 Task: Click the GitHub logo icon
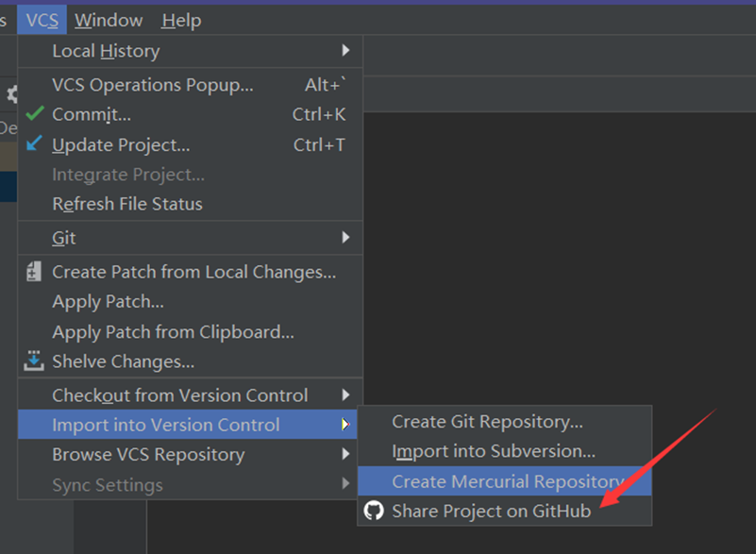[x=374, y=511]
